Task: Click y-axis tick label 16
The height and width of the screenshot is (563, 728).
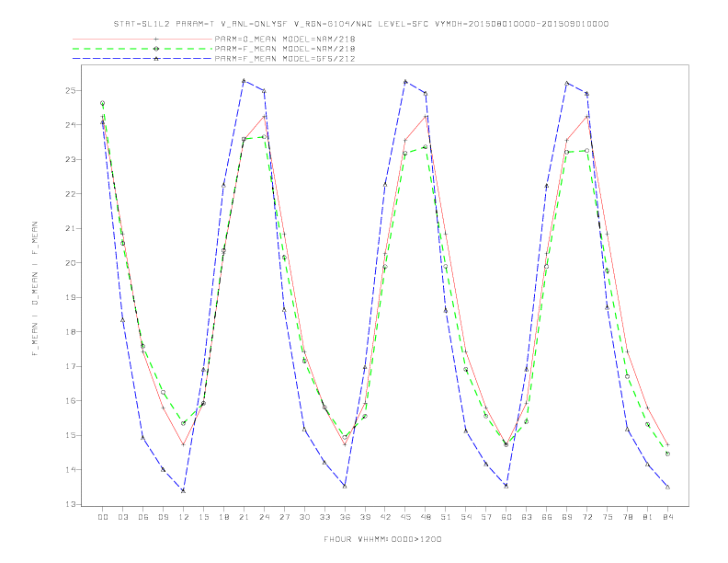Action: tap(71, 401)
